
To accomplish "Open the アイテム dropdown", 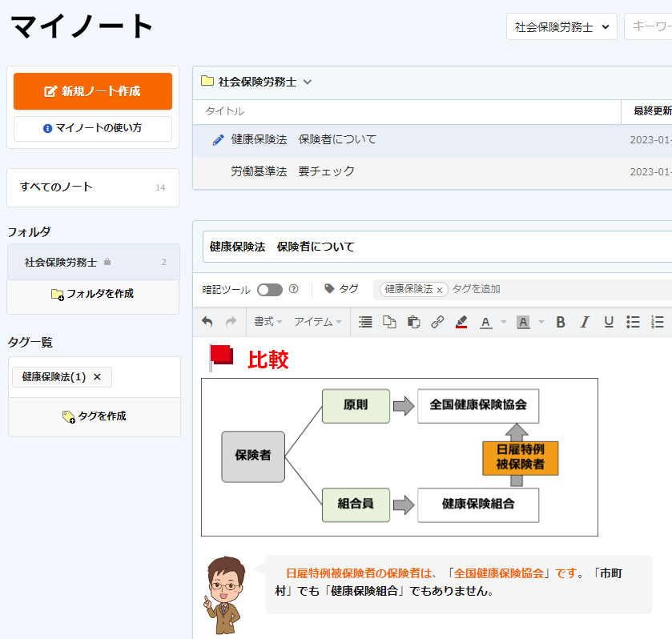I will 318,322.
